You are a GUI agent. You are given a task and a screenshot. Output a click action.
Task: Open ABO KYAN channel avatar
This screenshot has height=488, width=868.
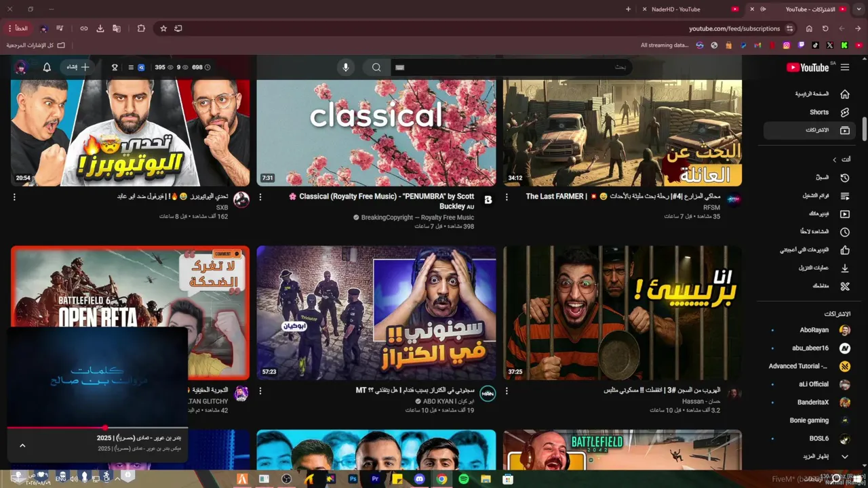click(x=488, y=394)
